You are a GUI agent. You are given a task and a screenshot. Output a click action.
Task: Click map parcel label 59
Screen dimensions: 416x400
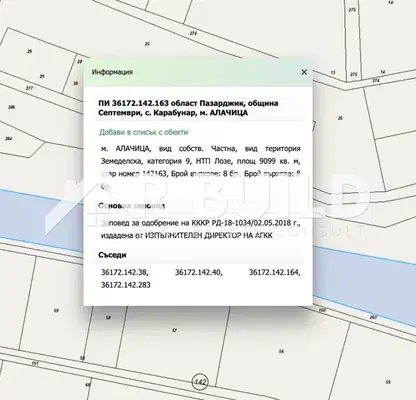(x=56, y=311)
